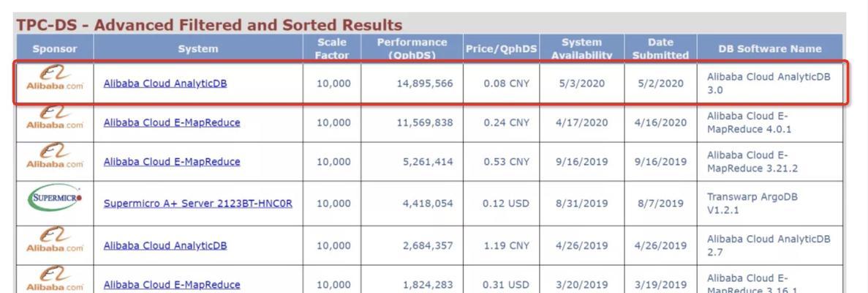Sort by the Scale Factor column header
Screen dimensions: 868x293
332,48
